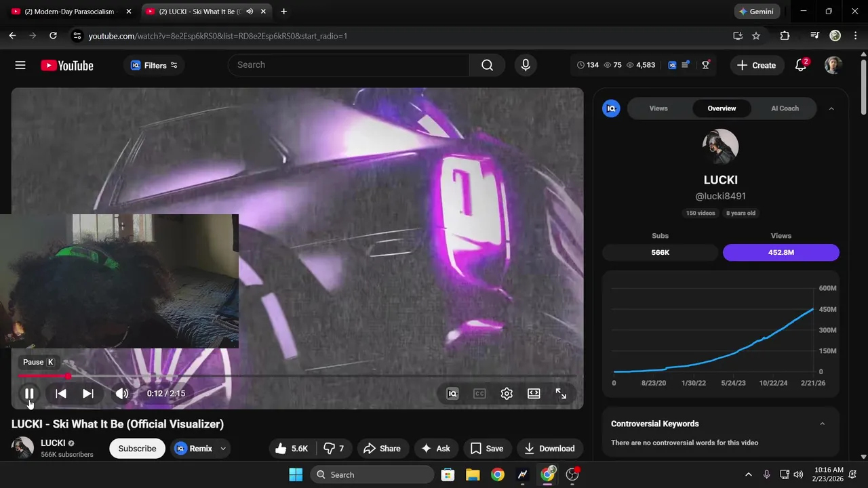
Task: Show the Subs 566K chart
Action: pyautogui.click(x=660, y=253)
